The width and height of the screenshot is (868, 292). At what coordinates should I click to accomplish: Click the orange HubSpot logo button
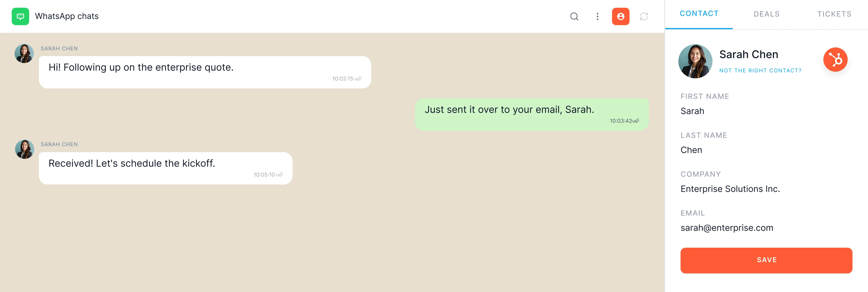point(835,60)
